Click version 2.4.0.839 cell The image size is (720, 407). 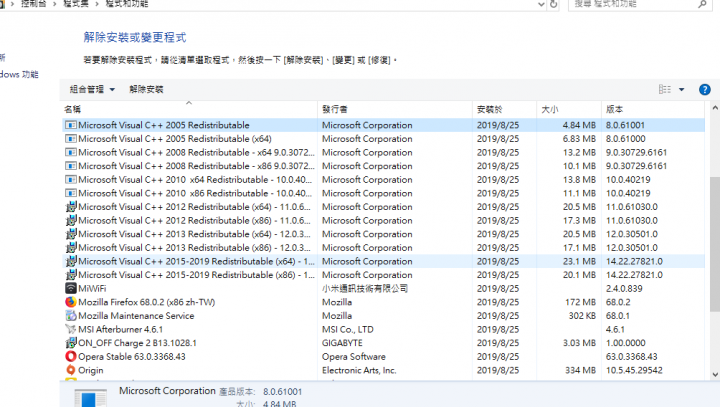pyautogui.click(x=624, y=288)
